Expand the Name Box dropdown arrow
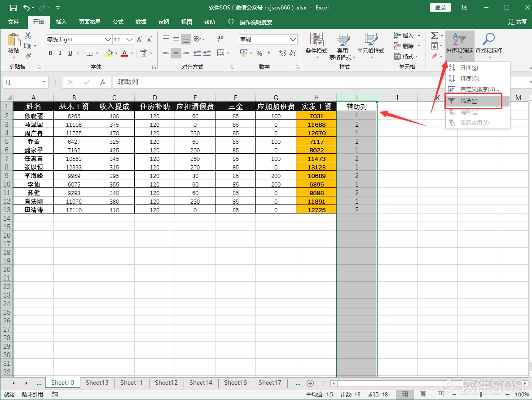This screenshot has width=532, height=400. click(x=44, y=82)
